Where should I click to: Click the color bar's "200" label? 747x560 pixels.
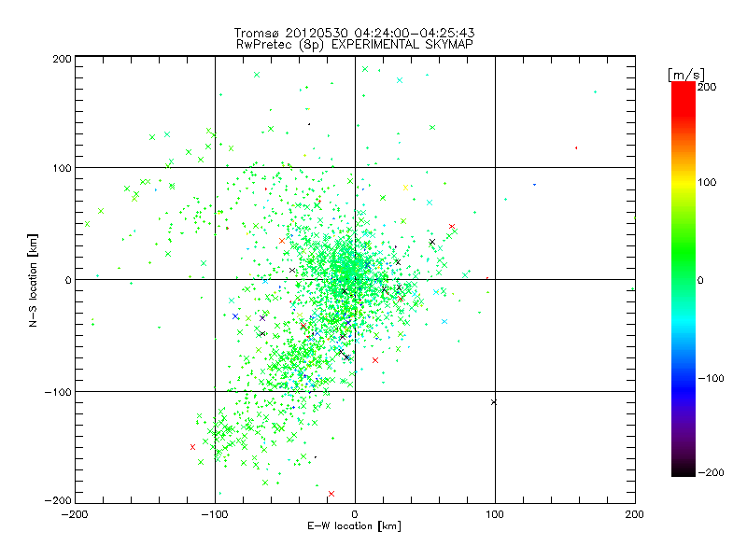point(707,87)
